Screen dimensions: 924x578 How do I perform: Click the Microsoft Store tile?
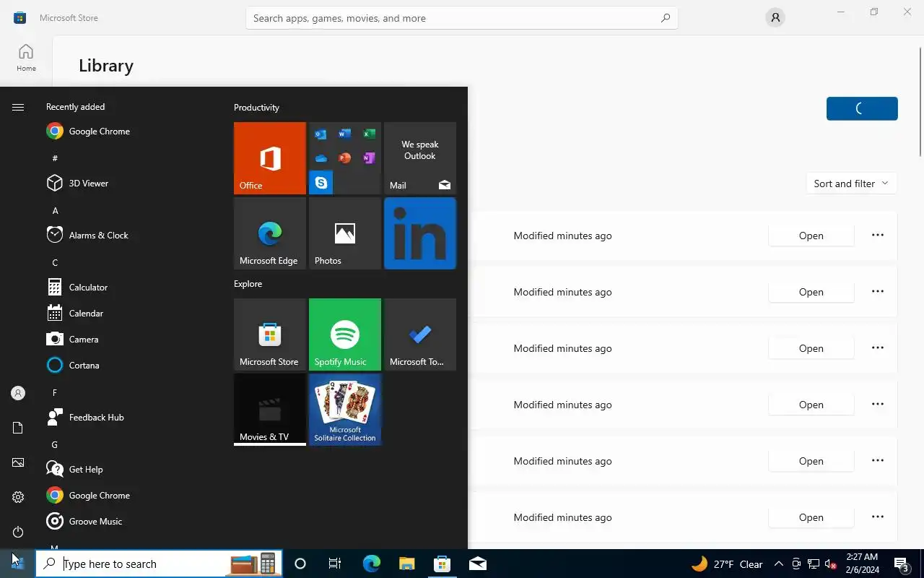[270, 335]
